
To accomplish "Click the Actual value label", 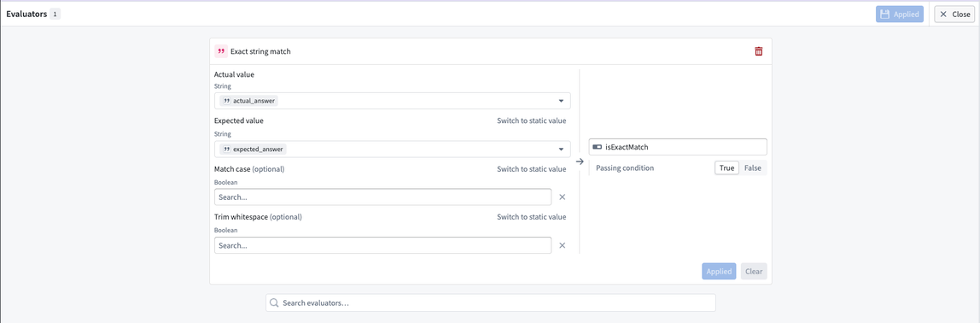I will [x=235, y=74].
